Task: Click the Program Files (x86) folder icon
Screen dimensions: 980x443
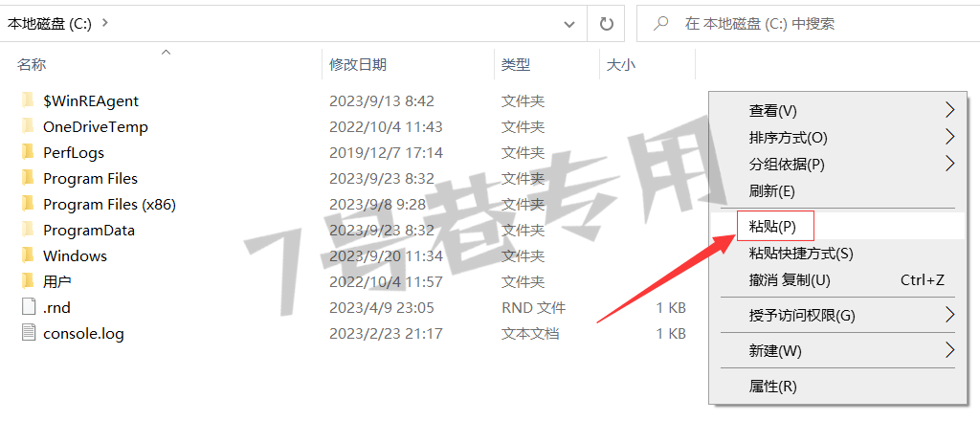Action: pos(28,204)
